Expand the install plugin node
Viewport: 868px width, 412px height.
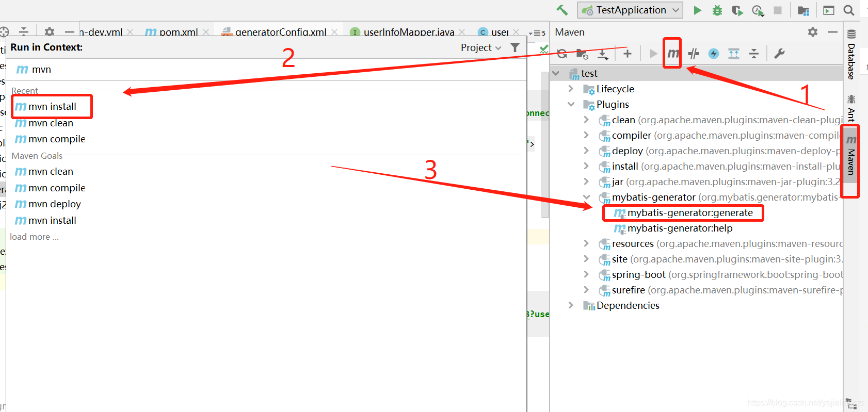click(x=586, y=166)
